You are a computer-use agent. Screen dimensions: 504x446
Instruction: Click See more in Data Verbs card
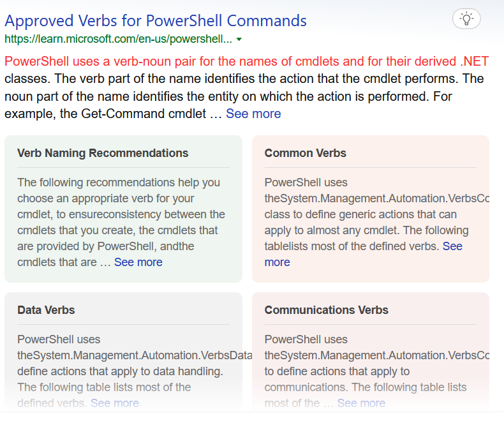pos(115,403)
